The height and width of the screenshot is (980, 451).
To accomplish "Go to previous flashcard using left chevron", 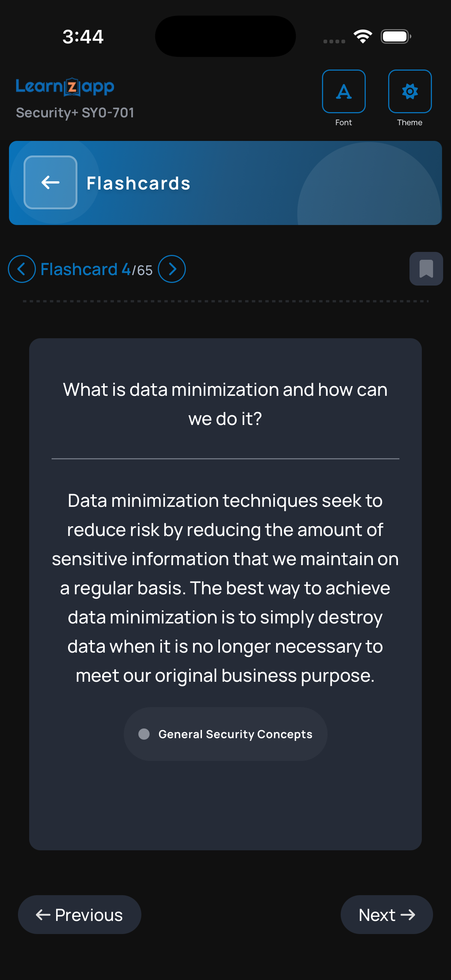I will (22, 269).
